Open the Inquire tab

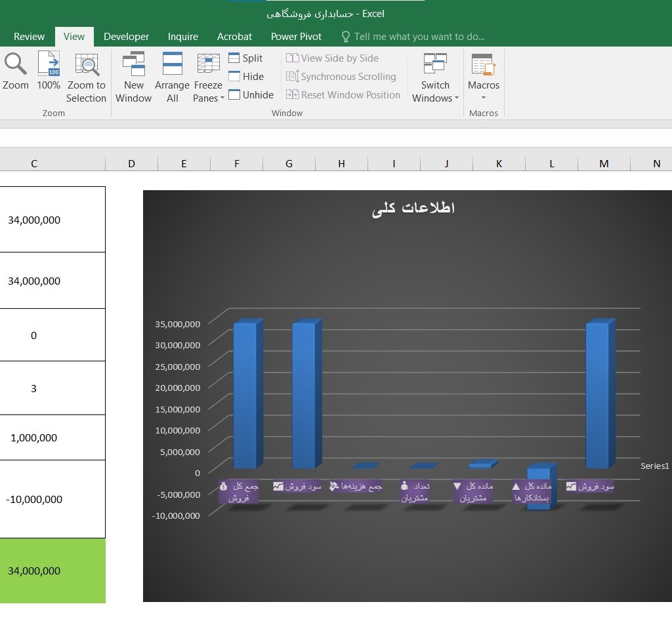(x=182, y=36)
